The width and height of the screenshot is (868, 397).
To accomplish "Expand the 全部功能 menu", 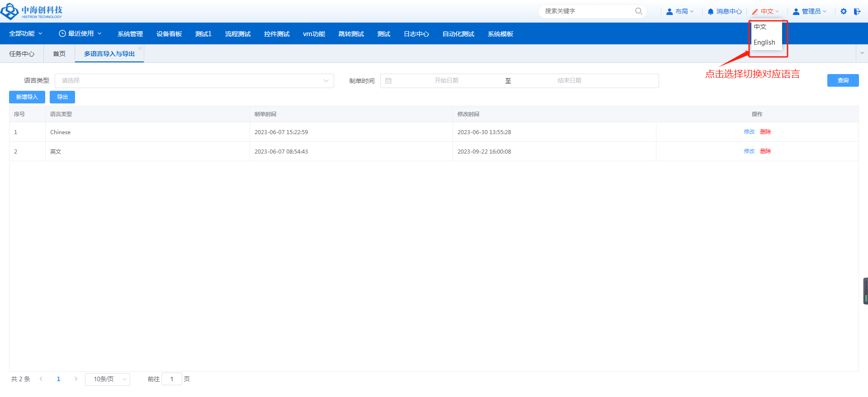I will point(26,34).
